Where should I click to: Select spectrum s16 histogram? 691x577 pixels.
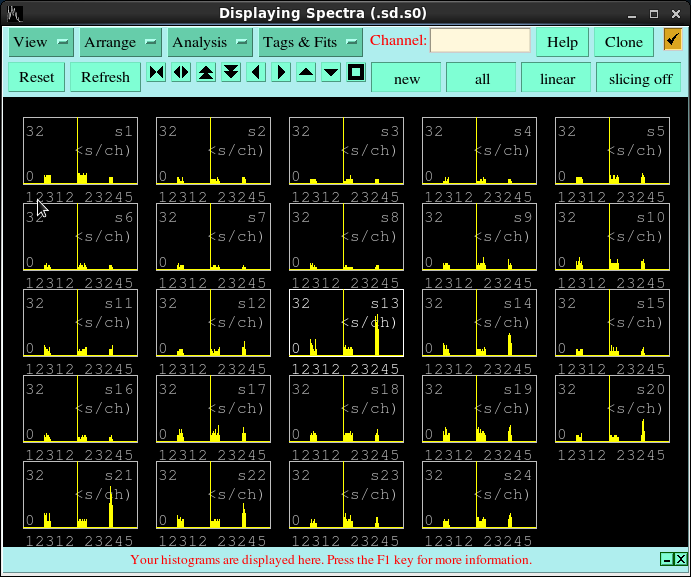[x=80, y=409]
